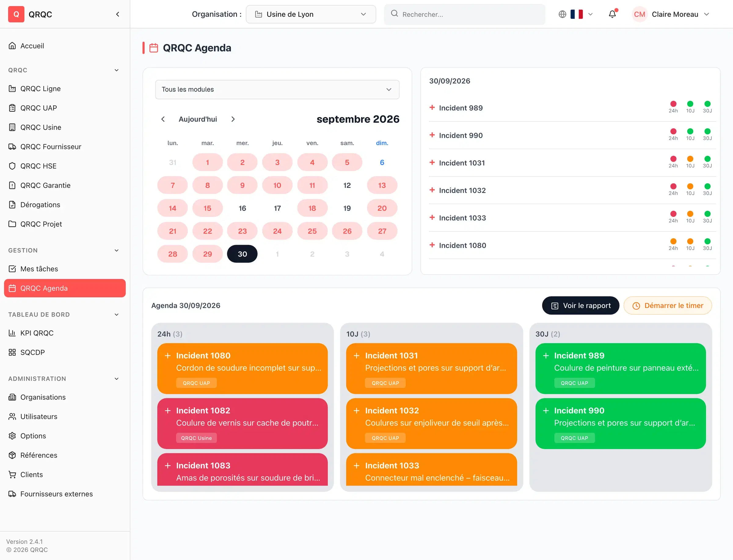Click QRQC Usine tag on Incident 1082

pyautogui.click(x=196, y=438)
